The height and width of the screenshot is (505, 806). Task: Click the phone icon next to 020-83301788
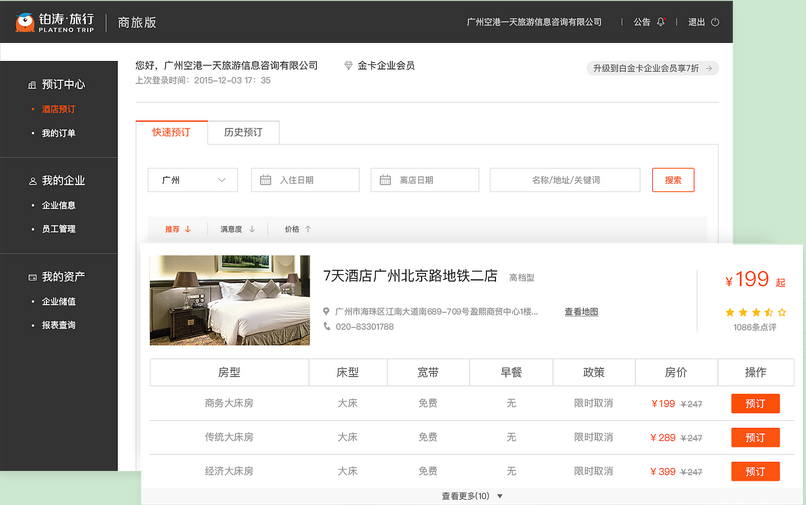point(326,326)
